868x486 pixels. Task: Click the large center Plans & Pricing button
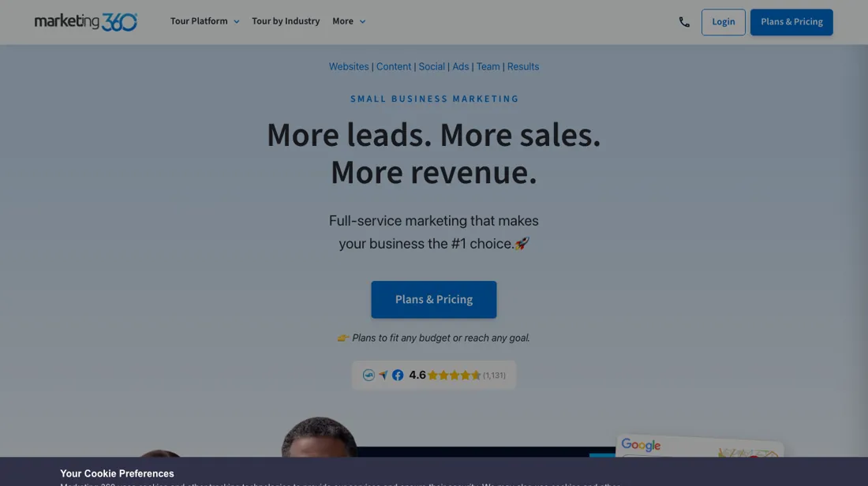[x=433, y=300]
